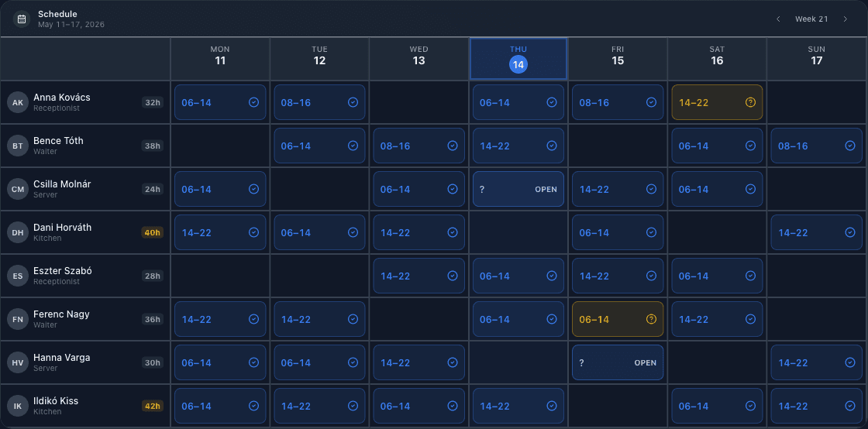Click the Week 21 label
This screenshot has height=429, width=868.
click(x=811, y=19)
